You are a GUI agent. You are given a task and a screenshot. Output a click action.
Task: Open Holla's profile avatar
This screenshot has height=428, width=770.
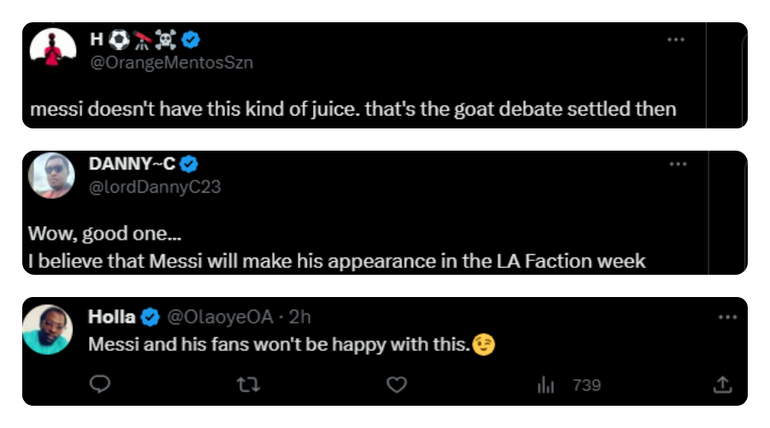(x=47, y=329)
